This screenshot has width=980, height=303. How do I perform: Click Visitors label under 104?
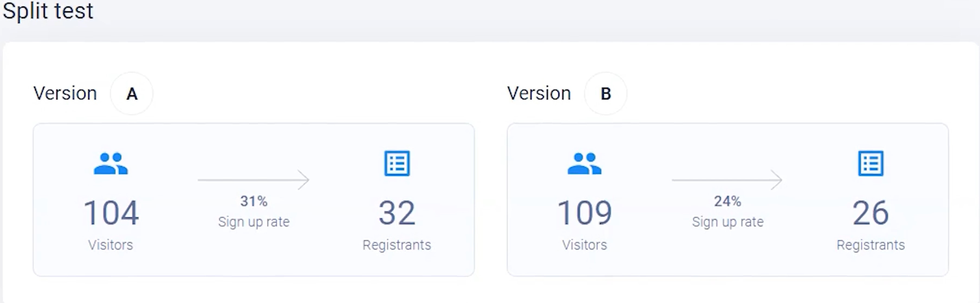click(111, 245)
